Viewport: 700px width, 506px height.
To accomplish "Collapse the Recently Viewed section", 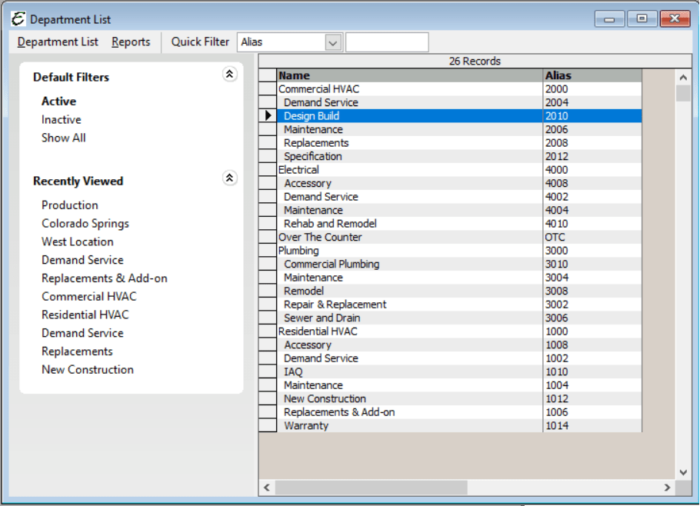I will tap(229, 178).
